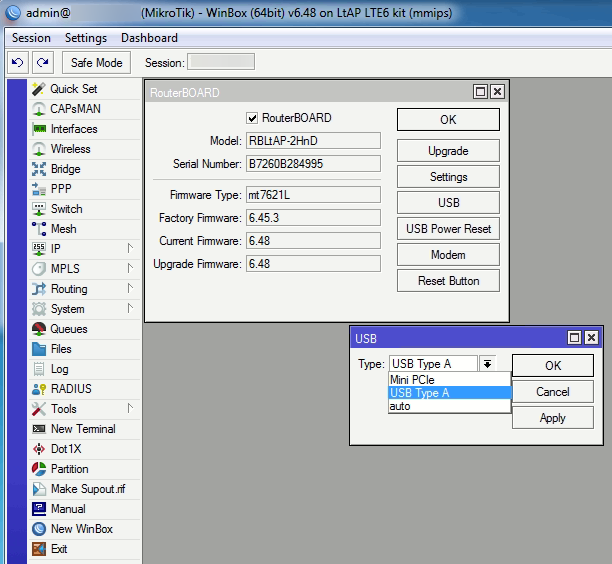The image size is (612, 564).
Task: Click the Firmware Type field
Action: tap(313, 194)
